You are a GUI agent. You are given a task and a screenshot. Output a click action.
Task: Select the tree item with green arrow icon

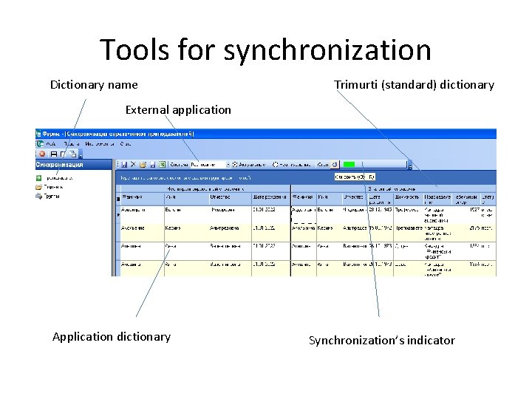click(x=54, y=178)
